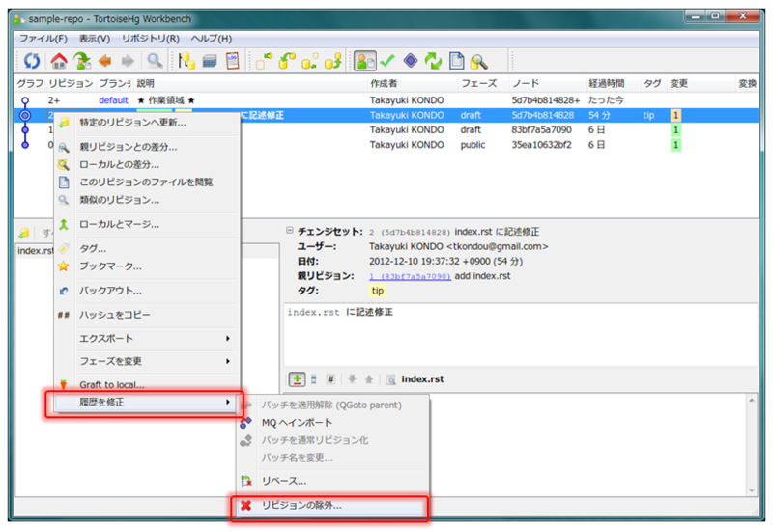This screenshot has width=773, height=532.
Task: Click the orange change badge on tip row
Action: point(675,115)
